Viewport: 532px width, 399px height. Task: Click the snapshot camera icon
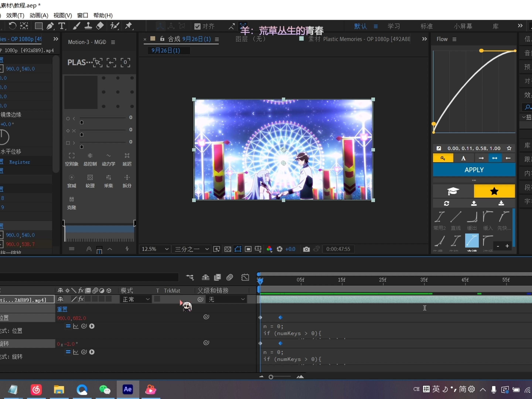tap(306, 249)
